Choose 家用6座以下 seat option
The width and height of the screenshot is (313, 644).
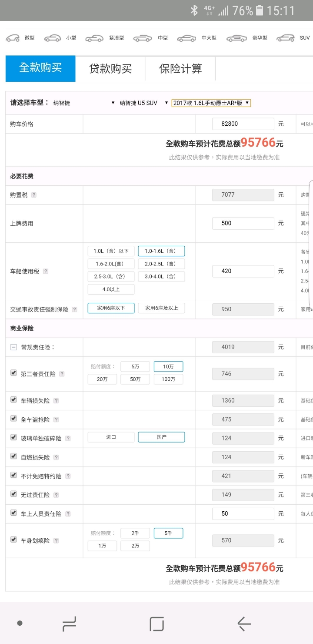(111, 308)
